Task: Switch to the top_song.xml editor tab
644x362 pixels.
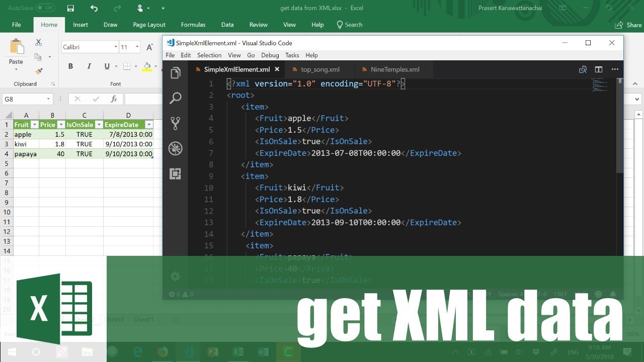Action: coord(320,69)
